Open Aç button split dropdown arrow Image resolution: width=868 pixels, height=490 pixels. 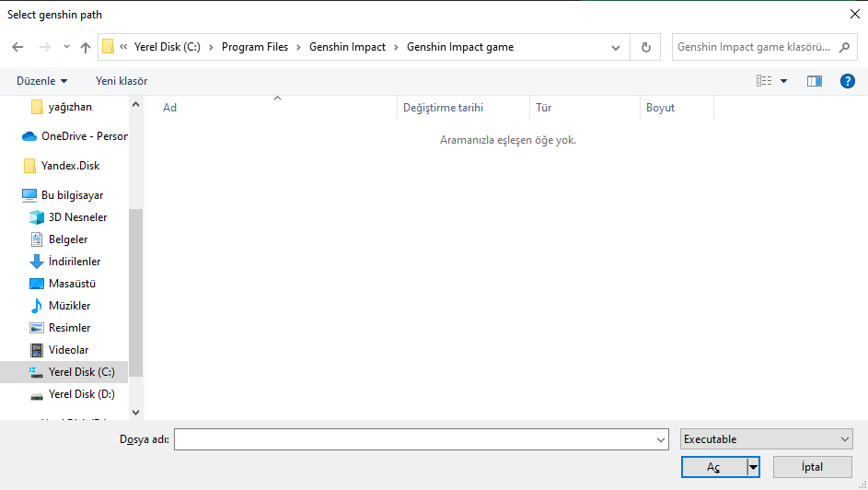coord(753,467)
